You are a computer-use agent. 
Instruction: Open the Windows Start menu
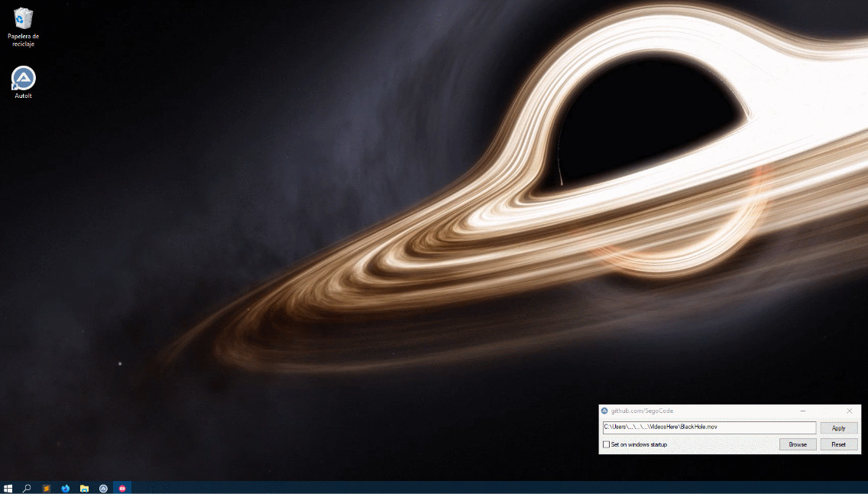coord(8,488)
